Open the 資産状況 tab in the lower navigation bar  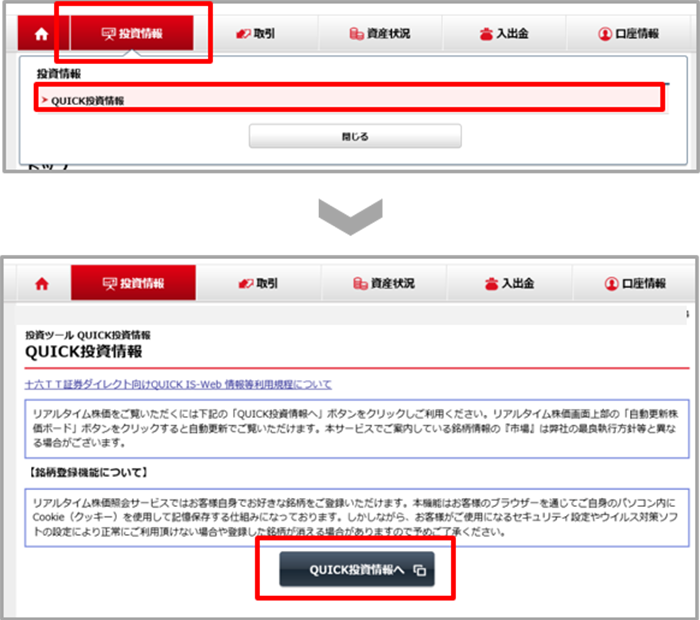[384, 283]
